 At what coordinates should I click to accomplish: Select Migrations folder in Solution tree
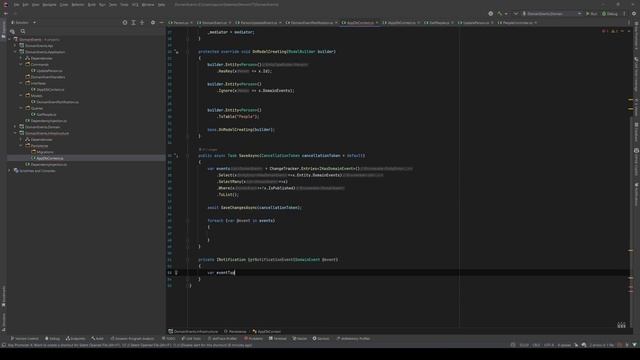[x=42, y=152]
